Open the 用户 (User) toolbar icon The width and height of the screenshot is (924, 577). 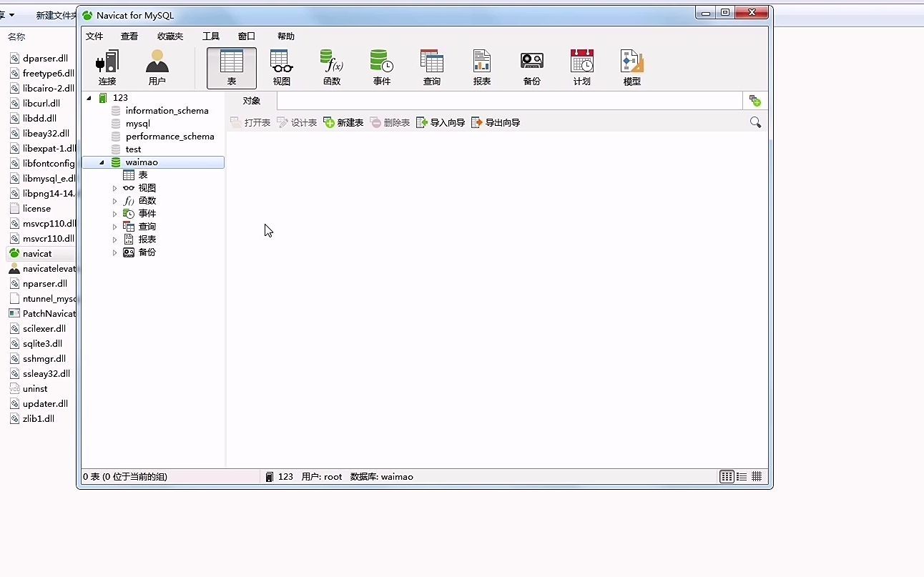pos(157,68)
